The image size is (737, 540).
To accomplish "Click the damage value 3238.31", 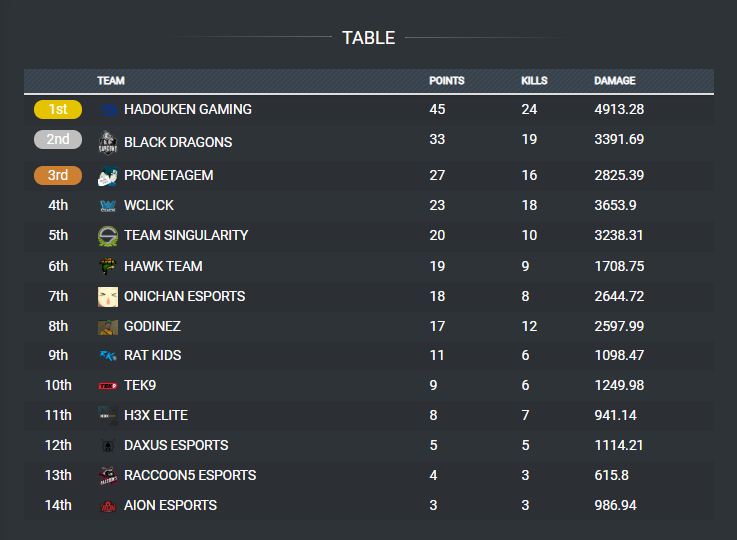I will coord(619,235).
